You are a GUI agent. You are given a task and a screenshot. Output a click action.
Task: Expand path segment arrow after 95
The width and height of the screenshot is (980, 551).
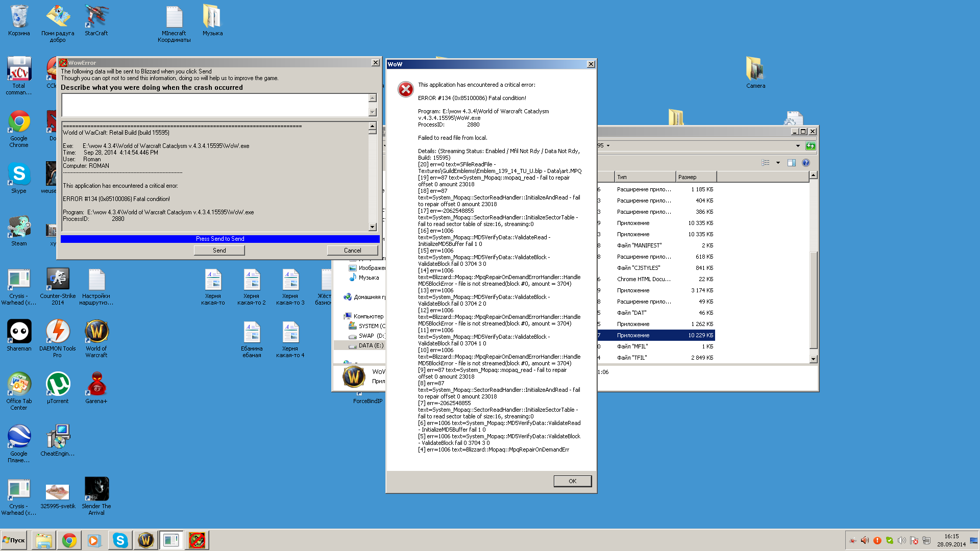608,146
